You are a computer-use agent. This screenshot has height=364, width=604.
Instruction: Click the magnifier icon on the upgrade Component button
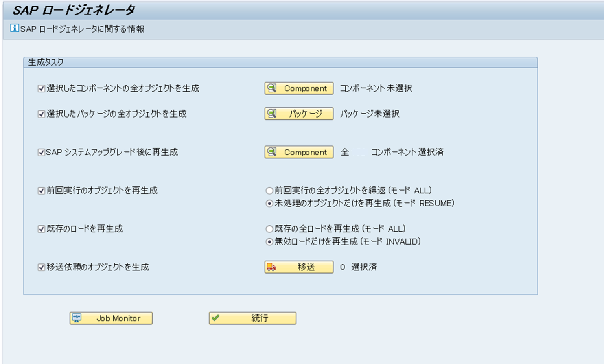point(271,152)
